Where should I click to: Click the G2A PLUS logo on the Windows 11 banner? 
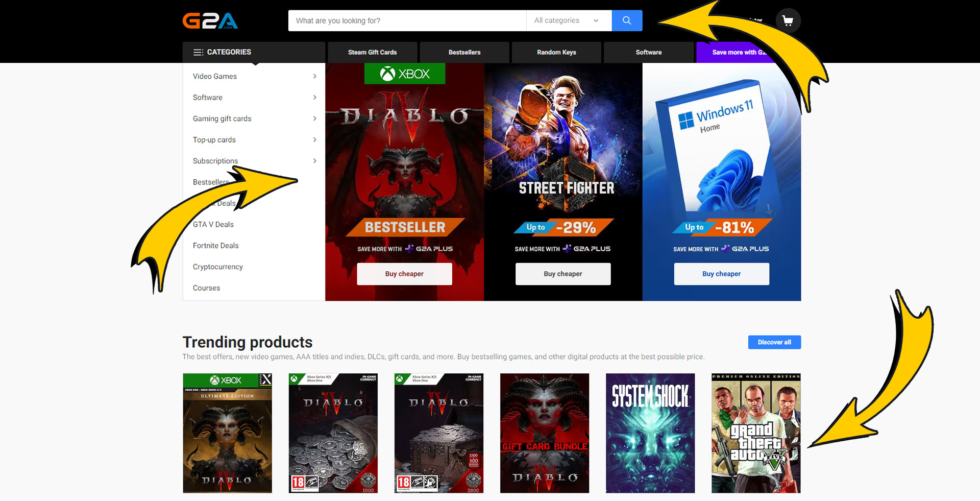point(745,249)
